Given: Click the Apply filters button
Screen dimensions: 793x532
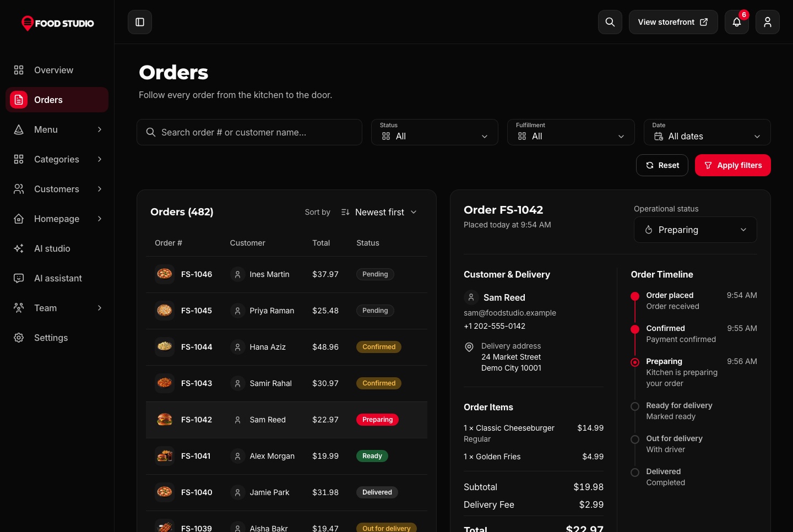Looking at the screenshot, I should [733, 165].
